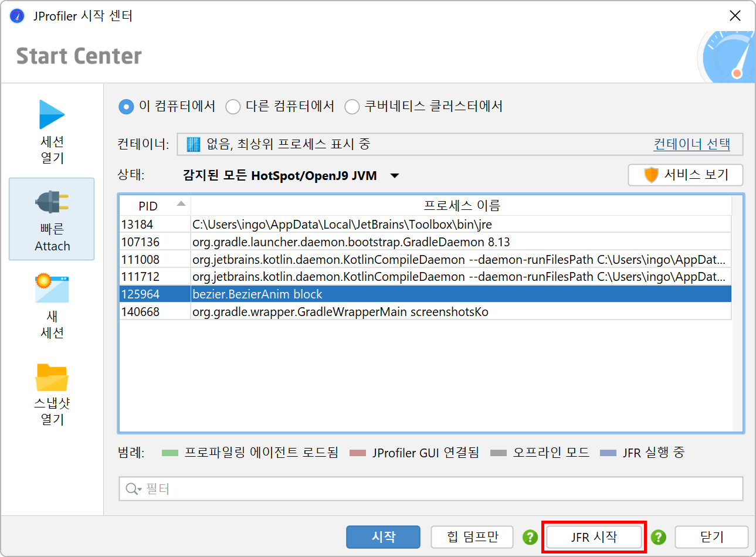Select the 다른 컴퓨터에서 radio button

pos(233,107)
